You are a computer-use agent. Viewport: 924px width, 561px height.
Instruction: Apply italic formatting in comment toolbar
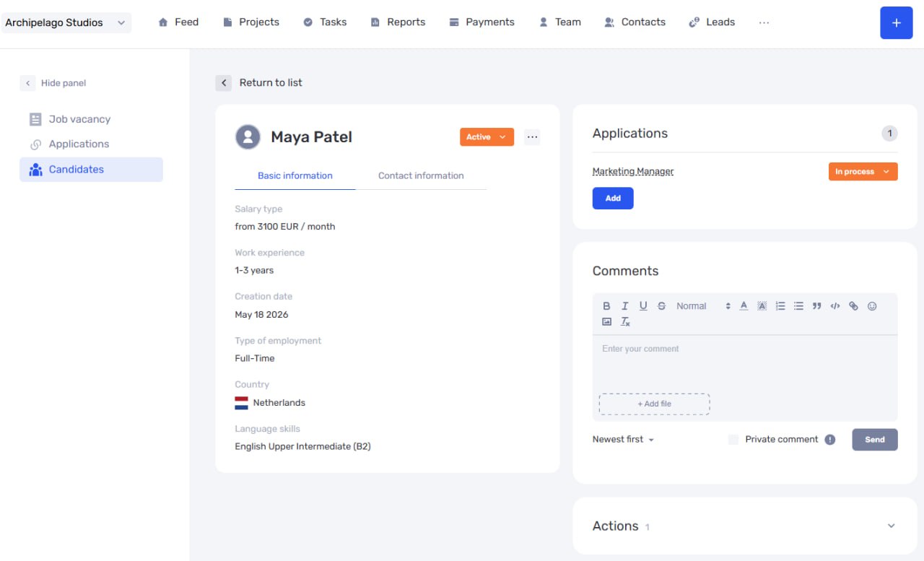click(625, 306)
